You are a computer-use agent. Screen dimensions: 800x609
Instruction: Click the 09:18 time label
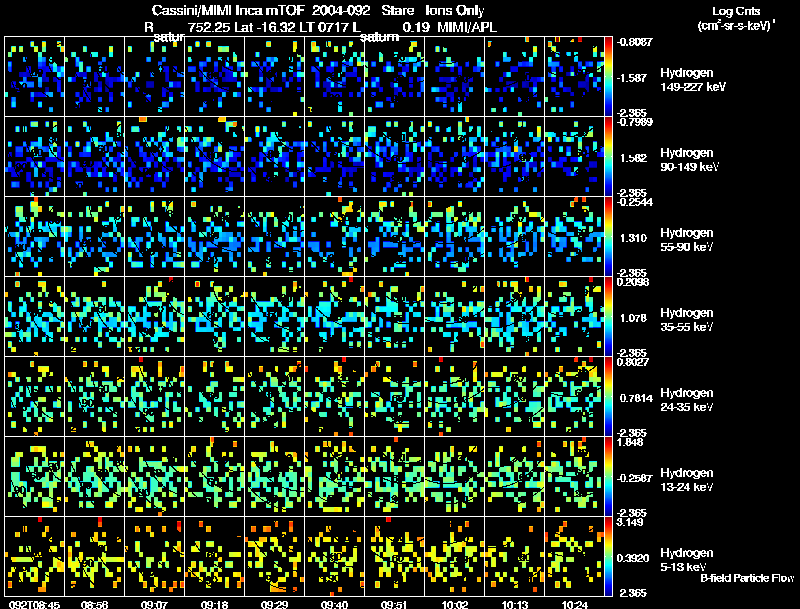tap(214, 604)
